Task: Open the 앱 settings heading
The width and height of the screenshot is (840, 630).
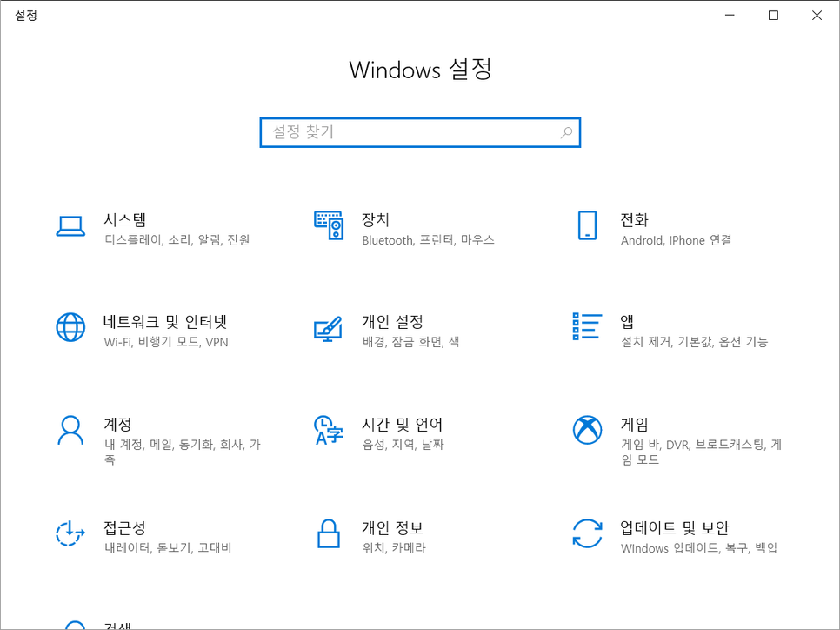Action: [627, 322]
